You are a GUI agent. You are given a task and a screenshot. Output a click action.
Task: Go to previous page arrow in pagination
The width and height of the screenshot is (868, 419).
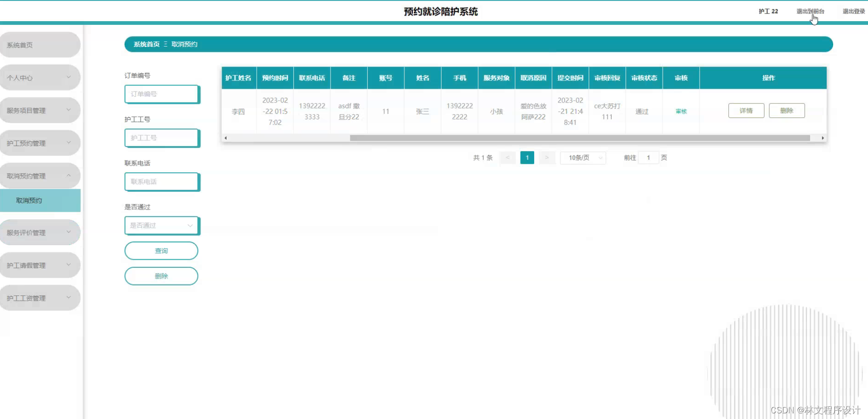click(507, 158)
